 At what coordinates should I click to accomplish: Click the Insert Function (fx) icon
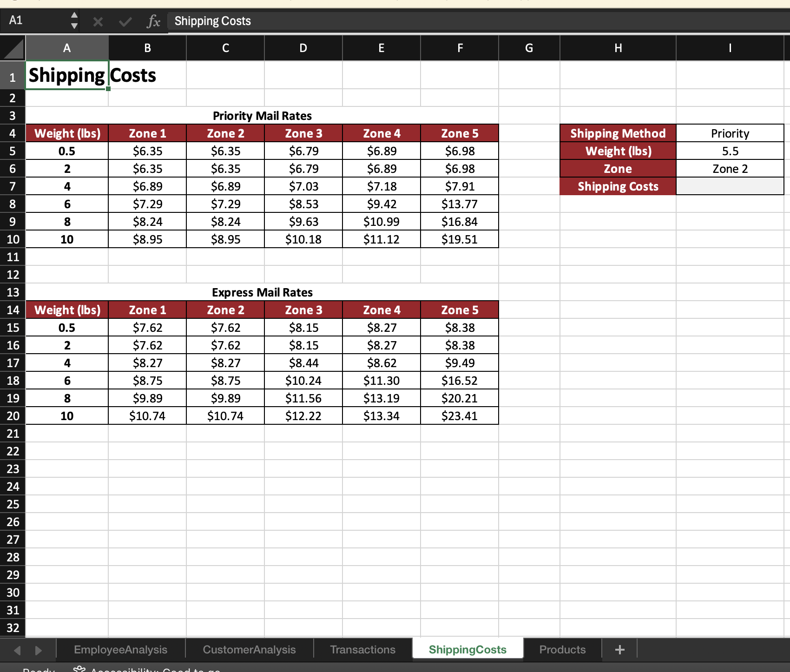(x=153, y=21)
